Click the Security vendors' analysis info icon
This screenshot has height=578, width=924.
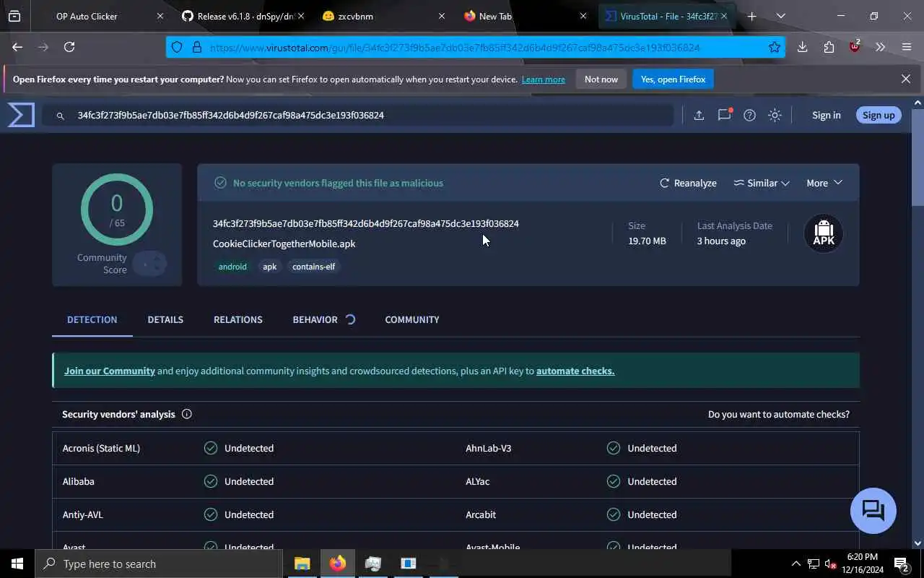point(187,414)
